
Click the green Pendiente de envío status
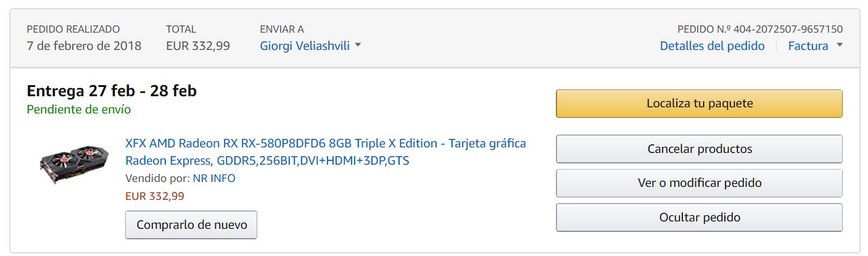[x=78, y=110]
